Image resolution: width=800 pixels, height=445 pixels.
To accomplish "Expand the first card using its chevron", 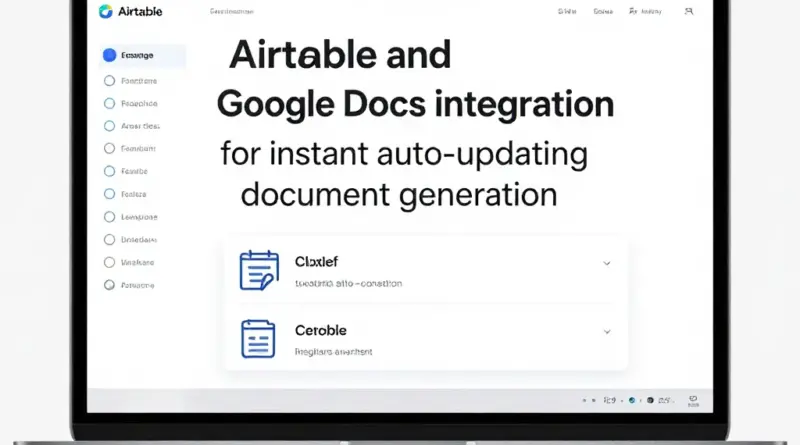I will pyautogui.click(x=607, y=263).
